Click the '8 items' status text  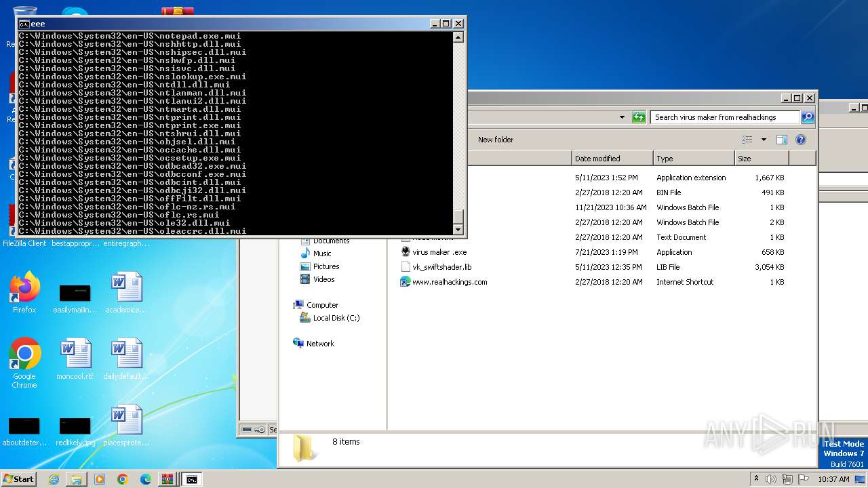346,442
